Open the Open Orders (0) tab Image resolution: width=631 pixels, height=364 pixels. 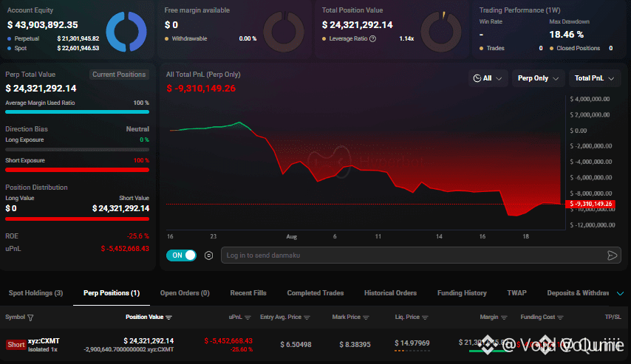185,293
